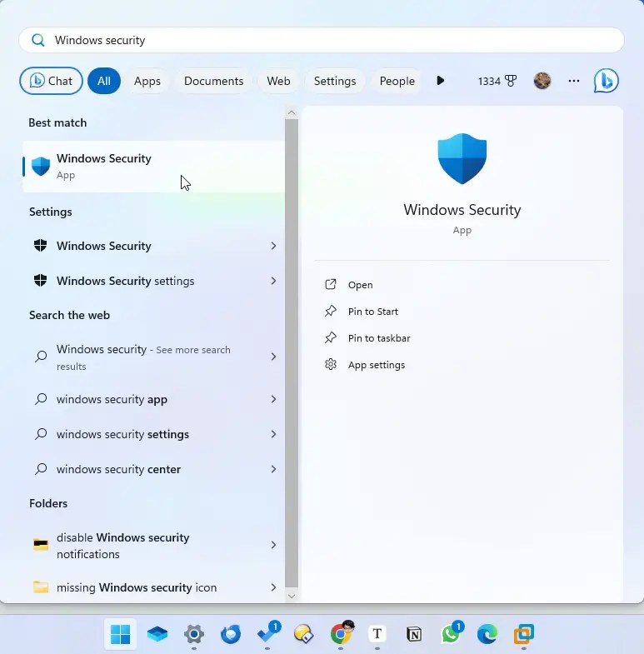Open Settings gear on the taskbar
Image resolution: width=644 pixels, height=654 pixels.
point(194,634)
